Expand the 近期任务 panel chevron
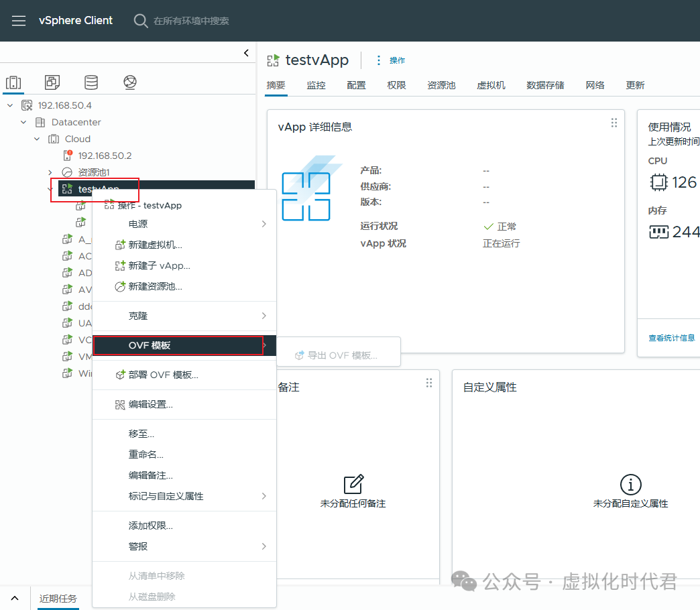The image size is (700, 610). [x=15, y=599]
